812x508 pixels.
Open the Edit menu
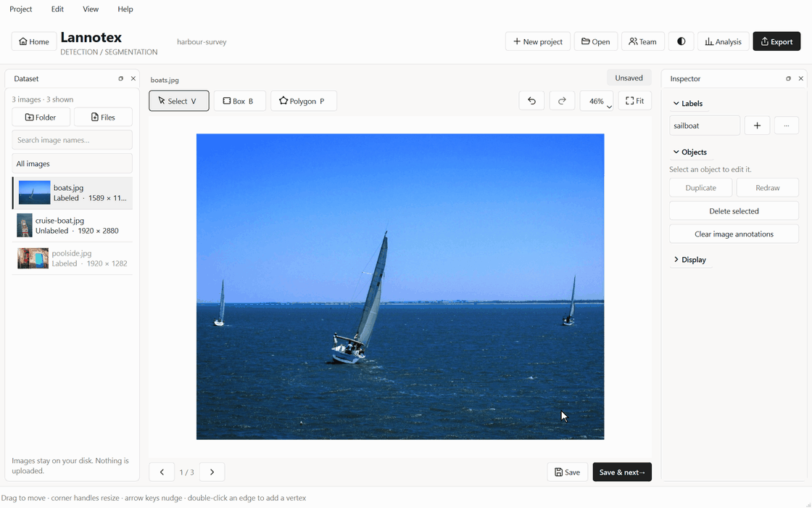[57, 9]
